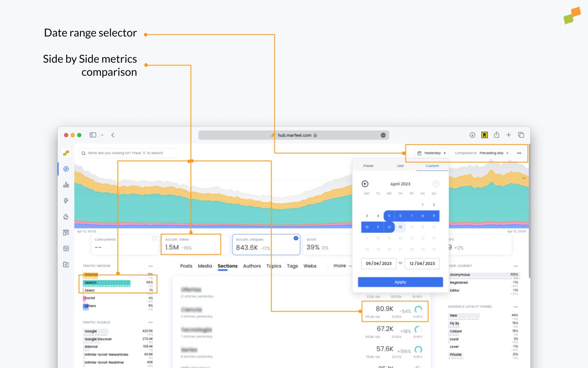Click the browser share icon

click(x=497, y=135)
